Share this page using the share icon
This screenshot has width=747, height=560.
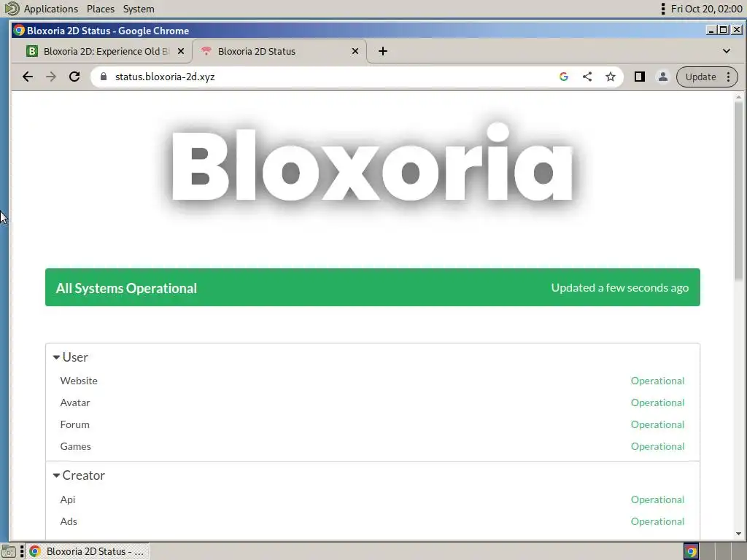587,77
